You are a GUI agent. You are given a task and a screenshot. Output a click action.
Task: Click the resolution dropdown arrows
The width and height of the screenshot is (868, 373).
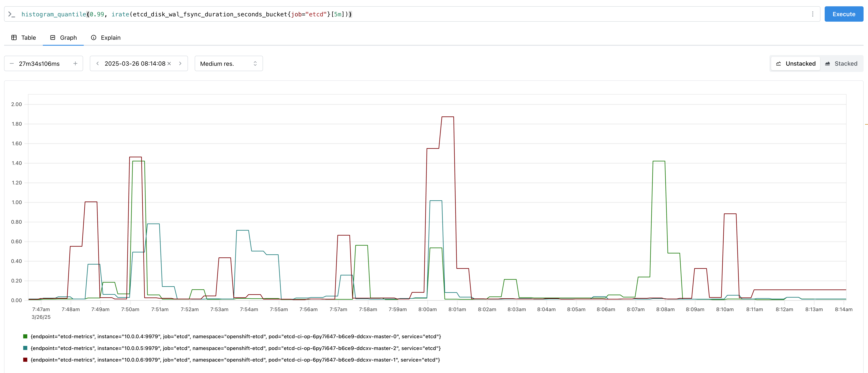click(x=255, y=64)
